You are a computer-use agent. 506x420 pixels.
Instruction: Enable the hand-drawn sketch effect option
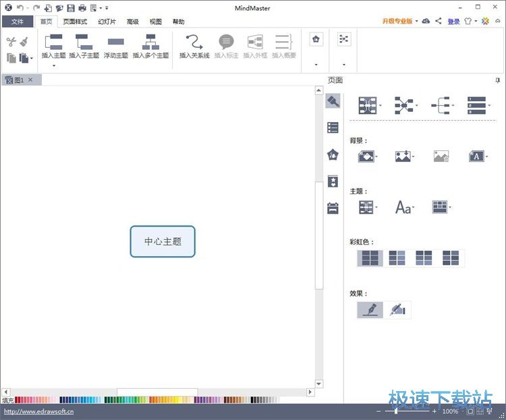pyautogui.click(x=397, y=310)
